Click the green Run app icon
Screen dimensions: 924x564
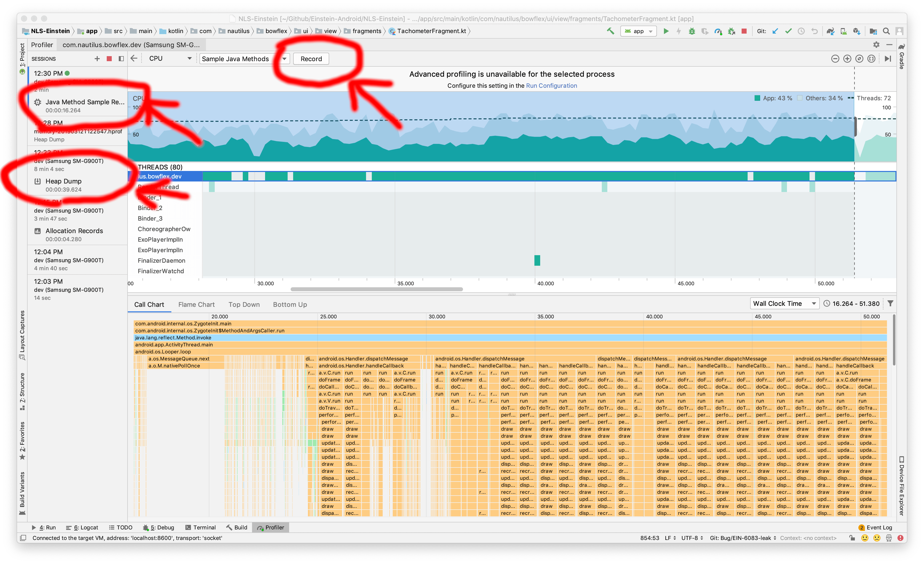[x=666, y=31]
